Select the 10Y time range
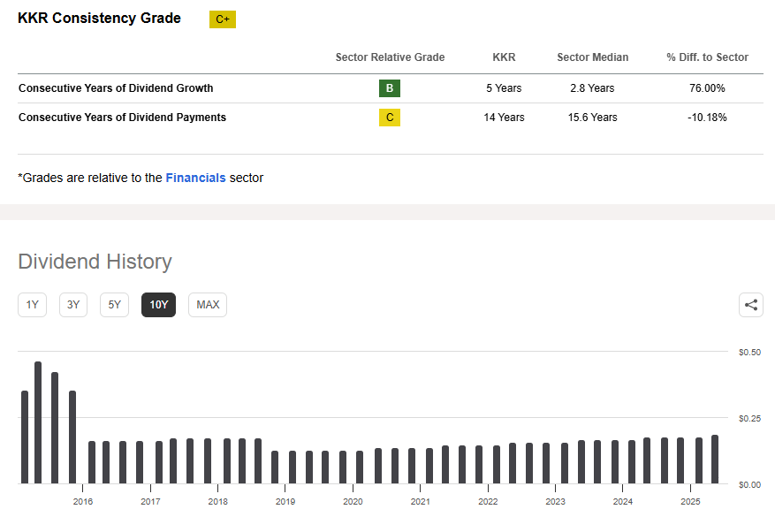This screenshot has height=532, width=775. point(159,305)
